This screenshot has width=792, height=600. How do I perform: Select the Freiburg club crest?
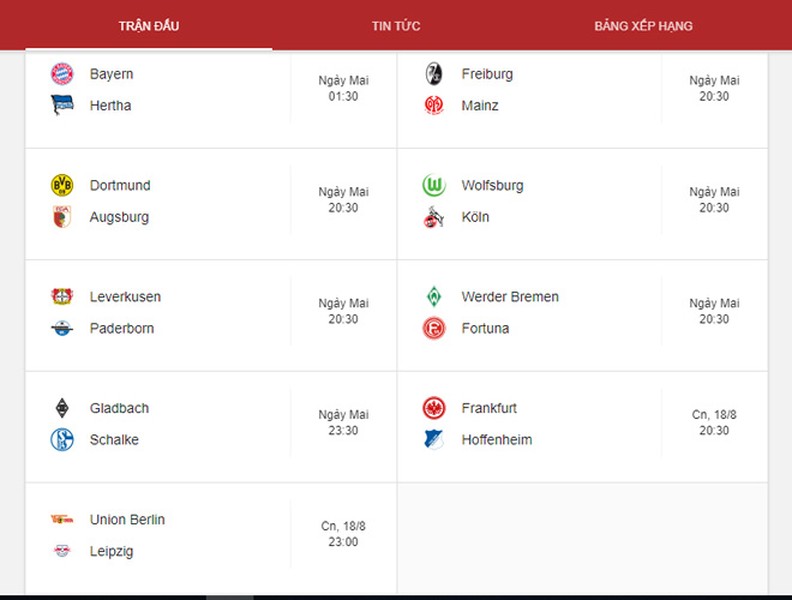(434, 74)
